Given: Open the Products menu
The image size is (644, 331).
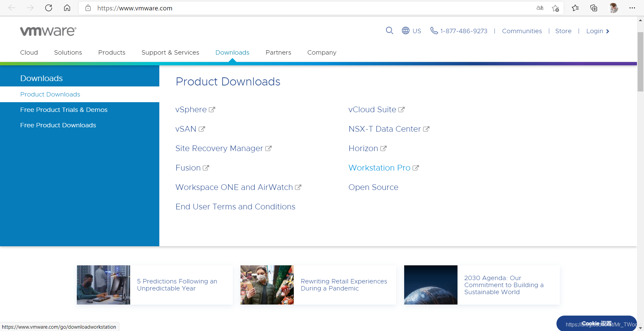Looking at the screenshot, I should point(112,53).
